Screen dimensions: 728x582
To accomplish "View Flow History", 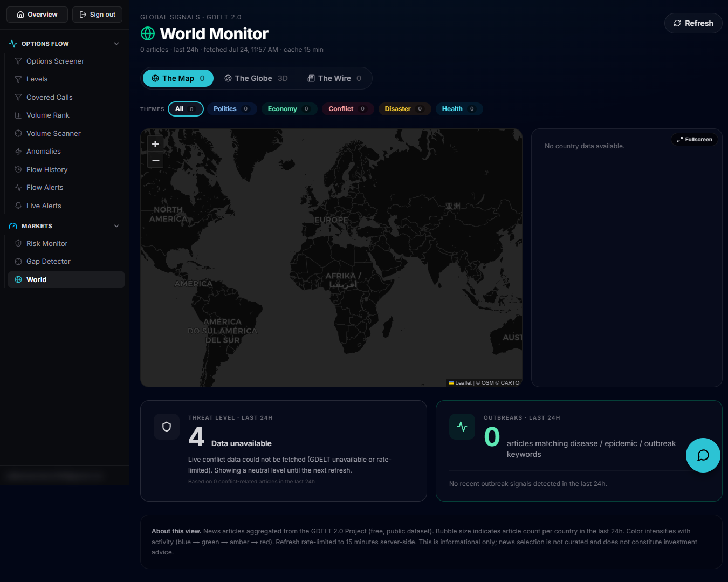I will (66, 170).
